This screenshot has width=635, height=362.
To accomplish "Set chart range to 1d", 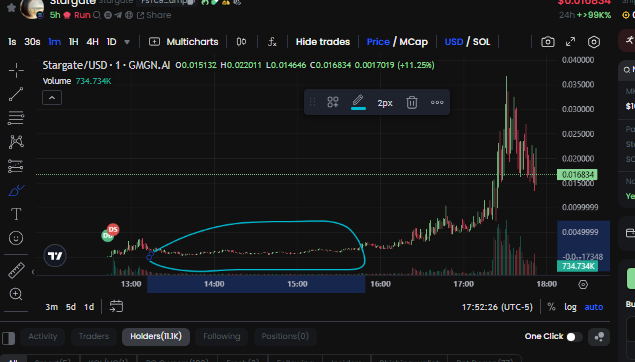I will (89, 307).
